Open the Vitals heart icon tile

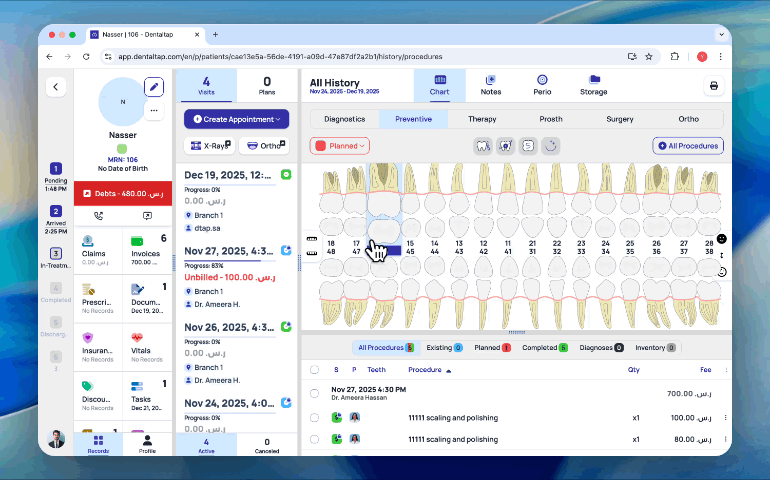[x=137, y=338]
